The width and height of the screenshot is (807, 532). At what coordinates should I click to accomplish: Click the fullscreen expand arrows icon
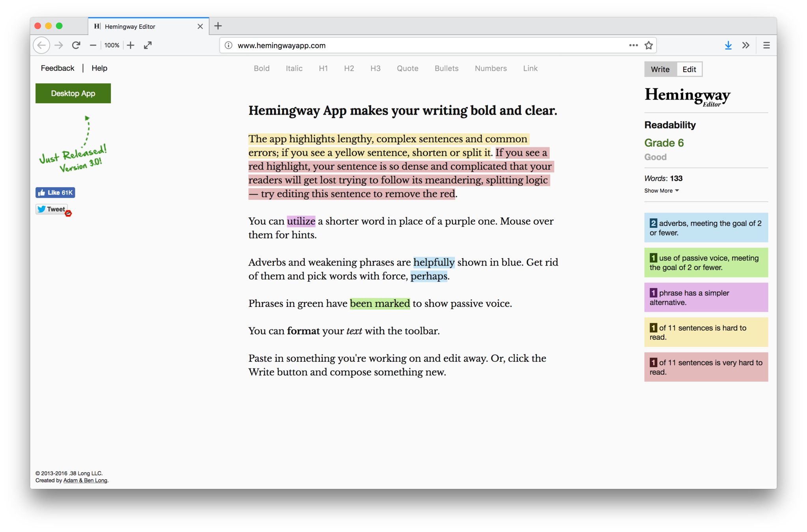point(148,45)
